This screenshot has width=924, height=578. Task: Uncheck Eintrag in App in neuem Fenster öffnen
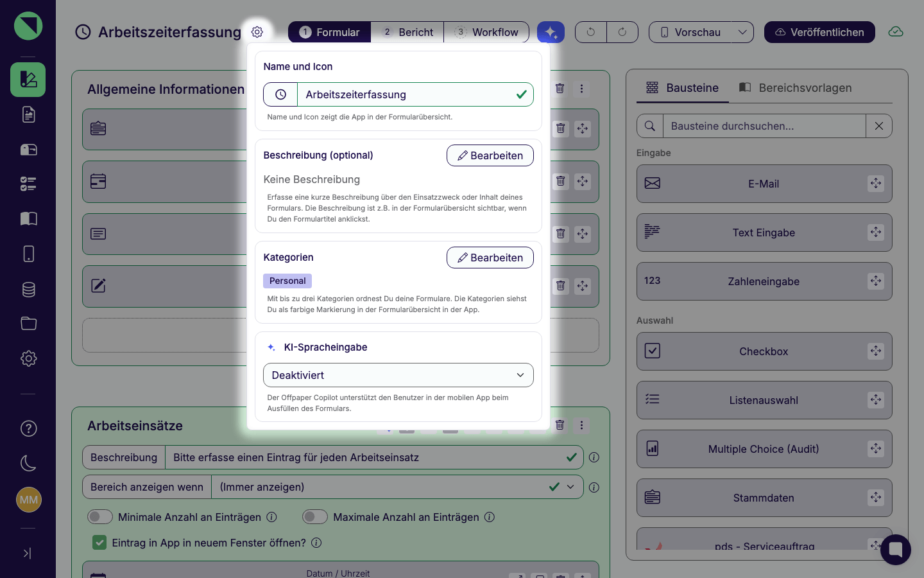click(x=99, y=543)
